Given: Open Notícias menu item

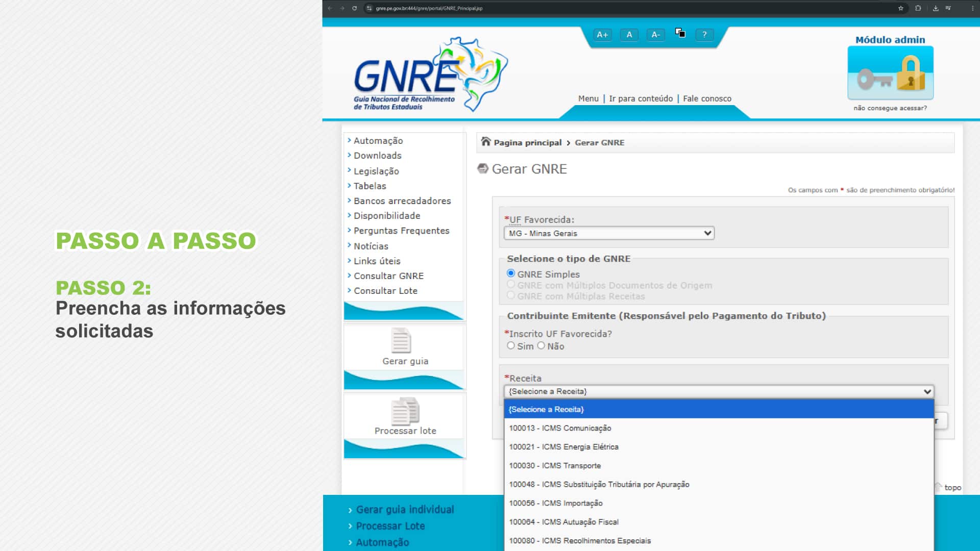Looking at the screenshot, I should pyautogui.click(x=371, y=246).
